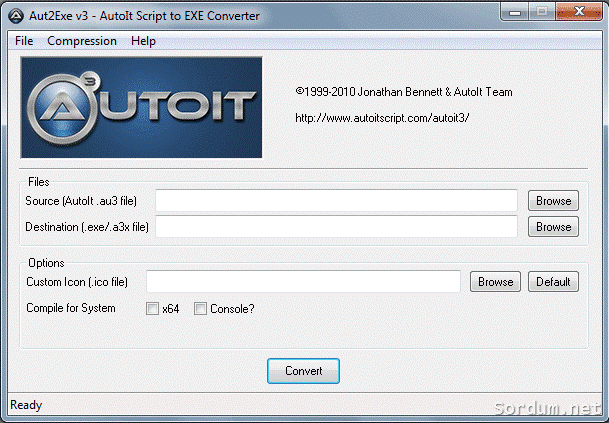The image size is (609, 423).
Task: Click the Custom Icon .ico file field
Action: 303,282
